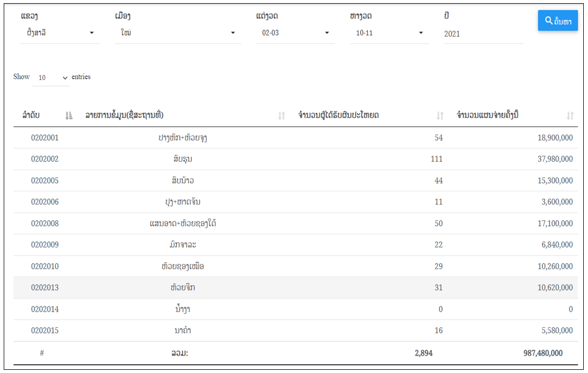Select row with code 0202001
588x373 pixels.
click(295, 138)
